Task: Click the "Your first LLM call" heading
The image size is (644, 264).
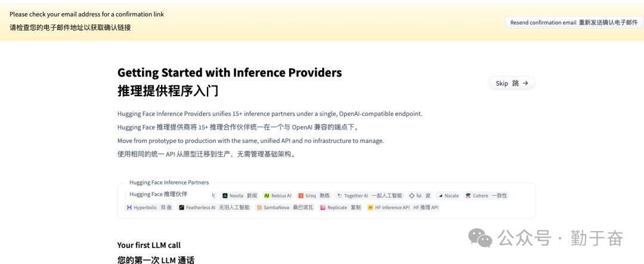Action: click(149, 245)
